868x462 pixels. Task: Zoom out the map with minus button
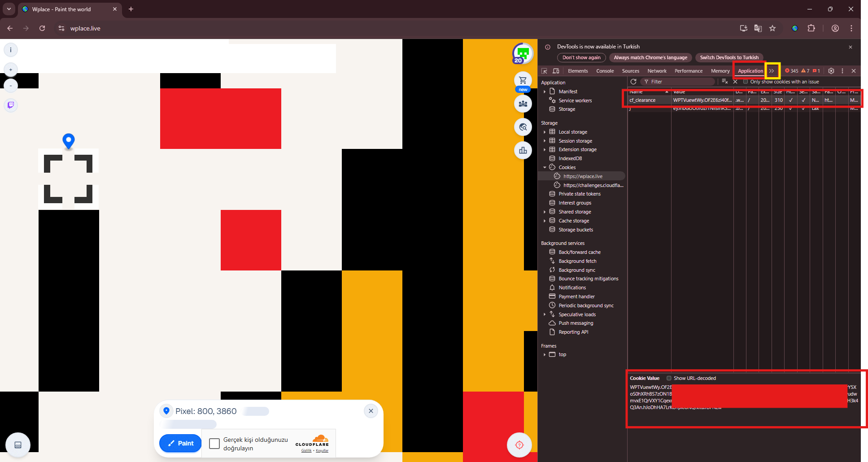11,86
